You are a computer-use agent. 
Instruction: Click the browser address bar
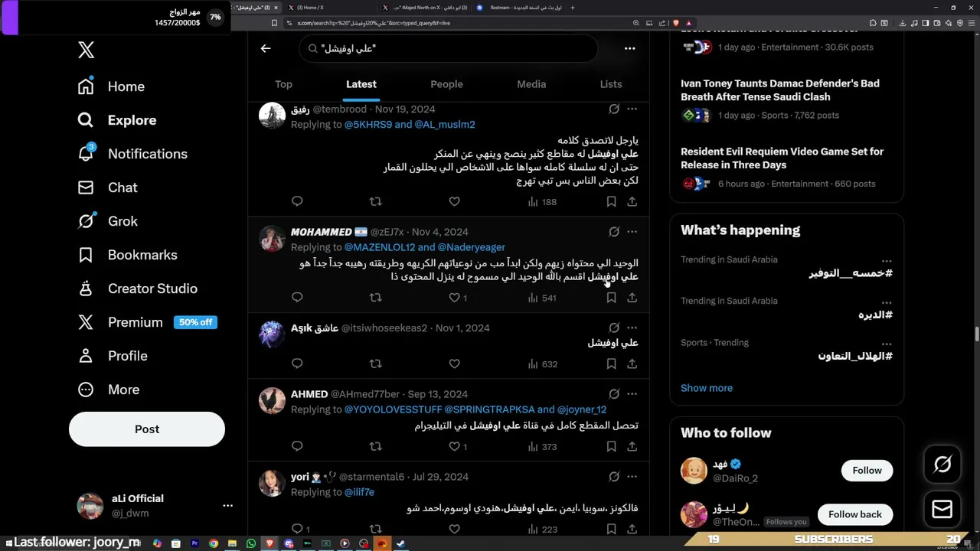(456, 23)
